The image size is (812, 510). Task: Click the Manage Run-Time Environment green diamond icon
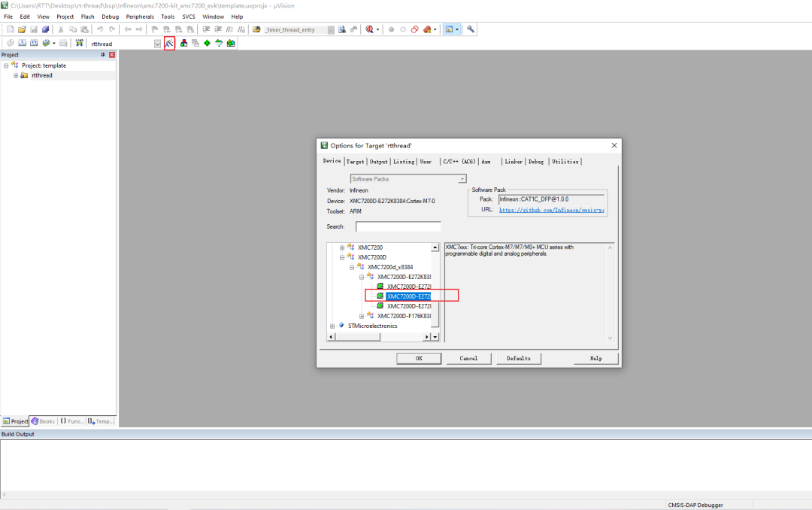coord(207,44)
